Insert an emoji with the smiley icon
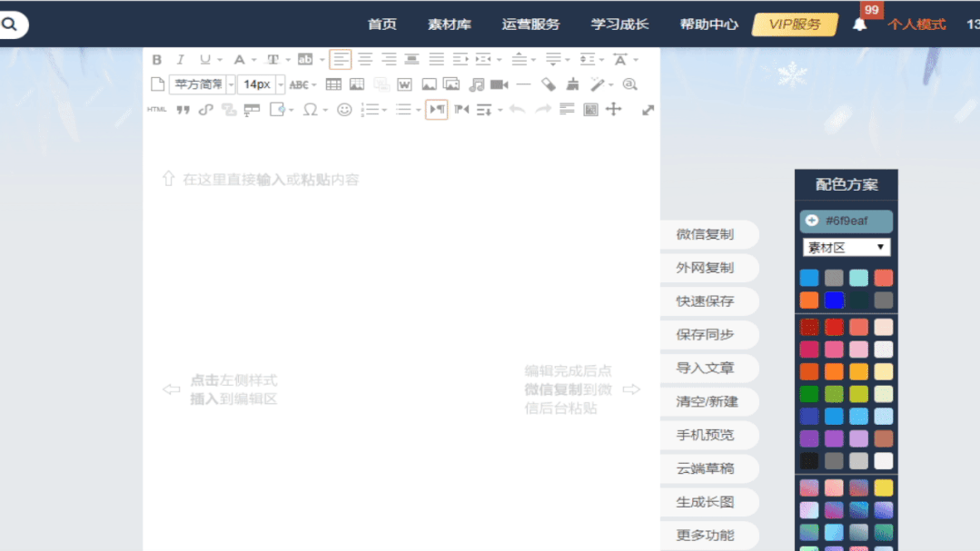This screenshot has width=980, height=551. (x=344, y=110)
